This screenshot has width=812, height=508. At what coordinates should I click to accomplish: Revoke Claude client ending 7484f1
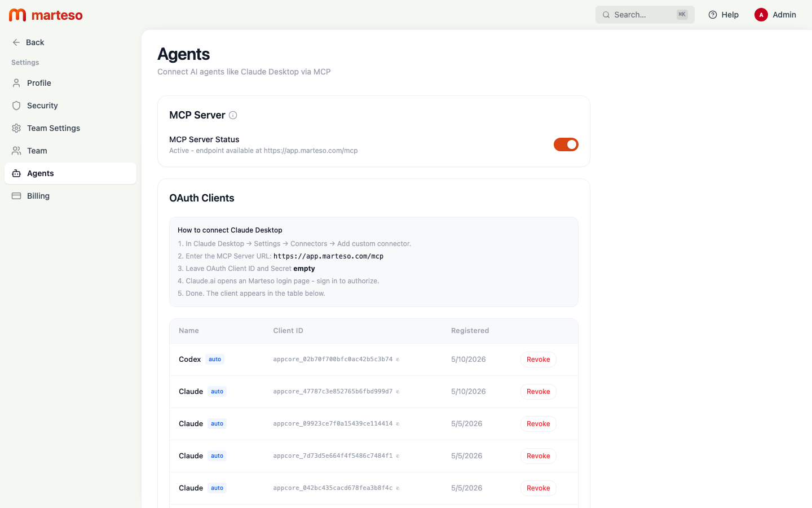point(538,456)
